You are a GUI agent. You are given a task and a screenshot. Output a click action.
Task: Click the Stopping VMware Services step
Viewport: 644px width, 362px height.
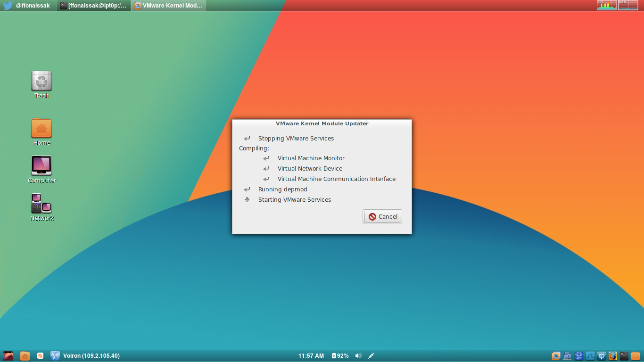296,139
